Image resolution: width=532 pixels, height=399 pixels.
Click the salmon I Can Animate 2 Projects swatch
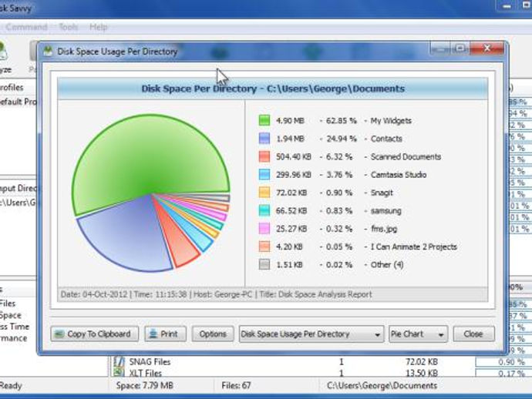[x=264, y=246]
